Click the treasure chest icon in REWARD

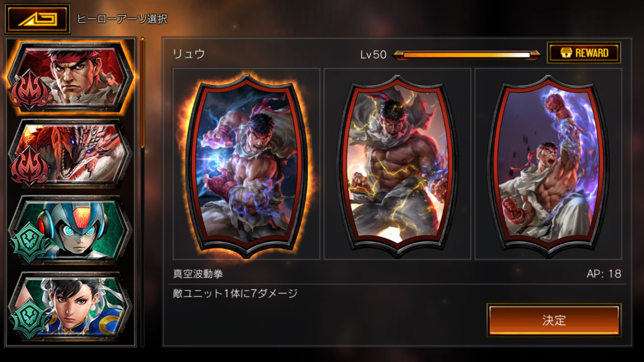563,53
